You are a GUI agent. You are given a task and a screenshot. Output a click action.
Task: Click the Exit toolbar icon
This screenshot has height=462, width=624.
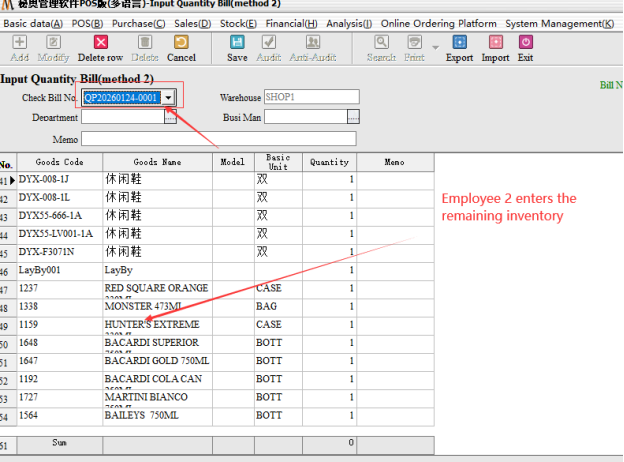(x=525, y=42)
